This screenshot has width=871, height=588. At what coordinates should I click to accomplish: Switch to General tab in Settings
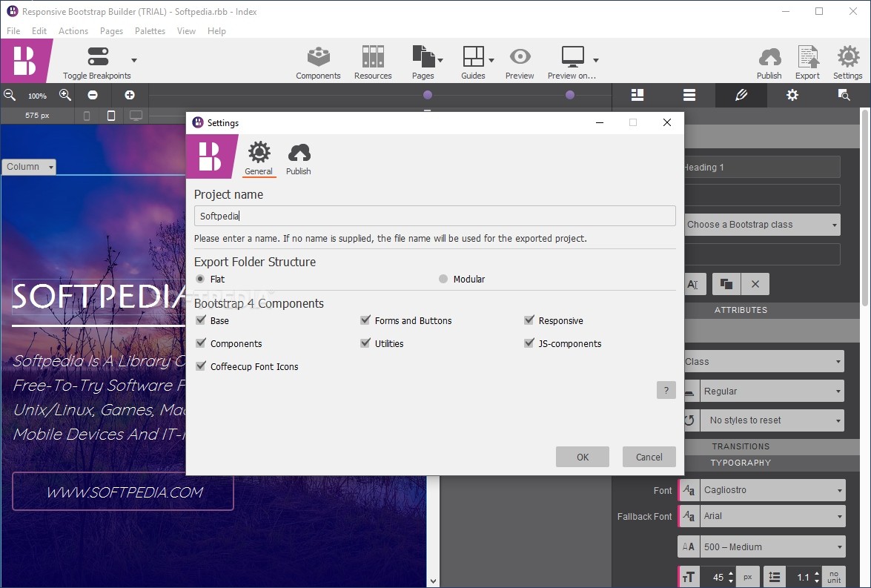pos(259,159)
